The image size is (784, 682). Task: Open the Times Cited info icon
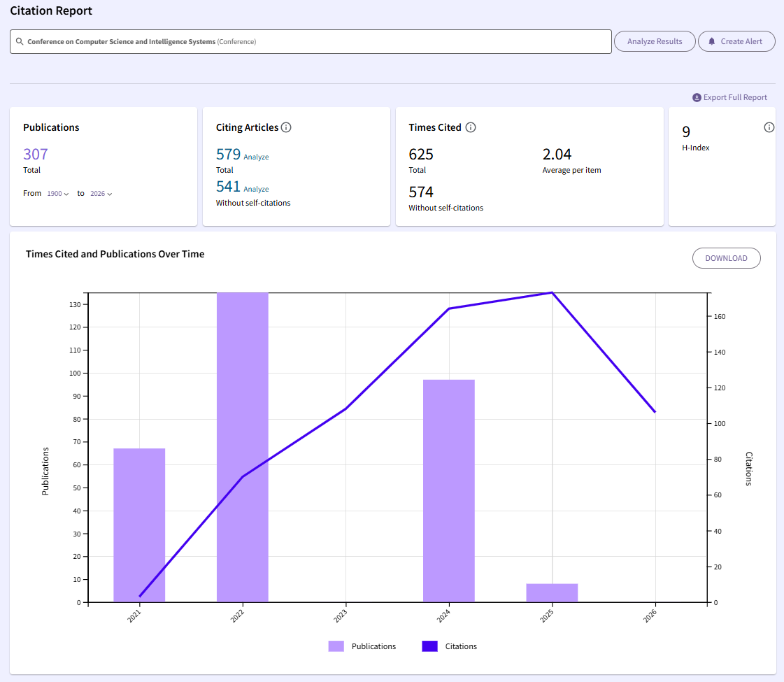click(471, 127)
